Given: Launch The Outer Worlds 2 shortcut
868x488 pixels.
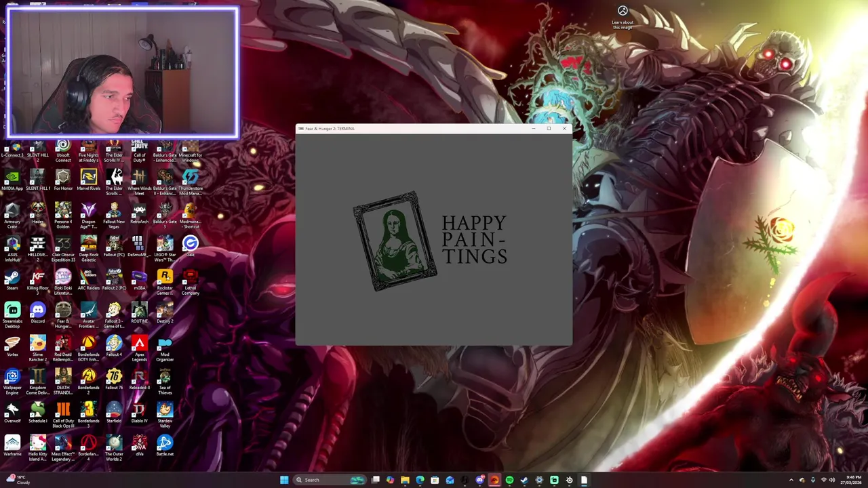Looking at the screenshot, I should click(114, 447).
